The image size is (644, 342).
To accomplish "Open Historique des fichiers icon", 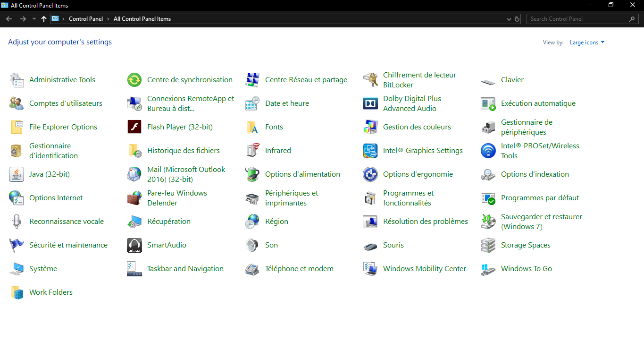I will pos(134,151).
